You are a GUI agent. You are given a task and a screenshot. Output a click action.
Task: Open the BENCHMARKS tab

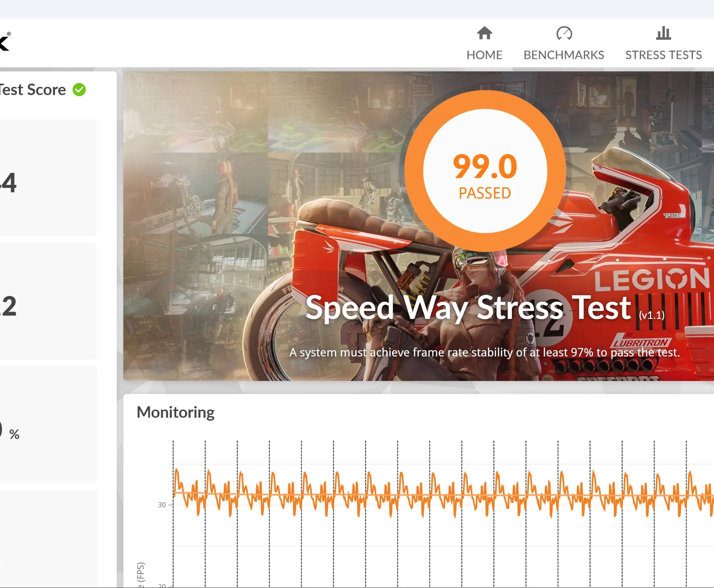tap(564, 44)
